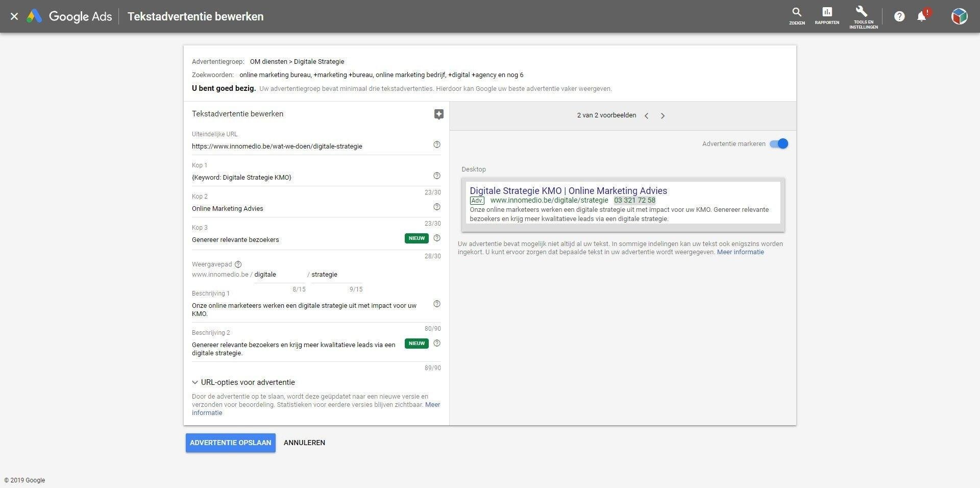Image resolution: width=980 pixels, height=488 pixels.
Task: Edit the Beschrijving 1 text field
Action: point(310,309)
